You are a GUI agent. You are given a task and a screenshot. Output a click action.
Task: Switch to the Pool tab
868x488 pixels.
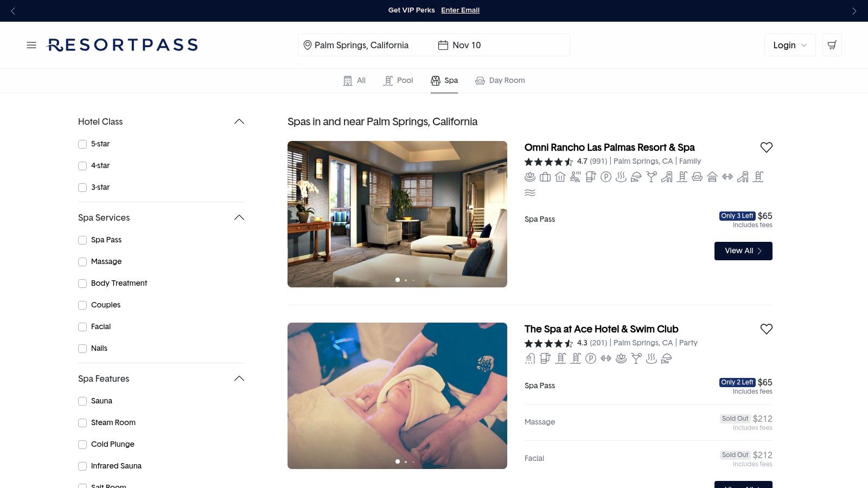point(398,81)
